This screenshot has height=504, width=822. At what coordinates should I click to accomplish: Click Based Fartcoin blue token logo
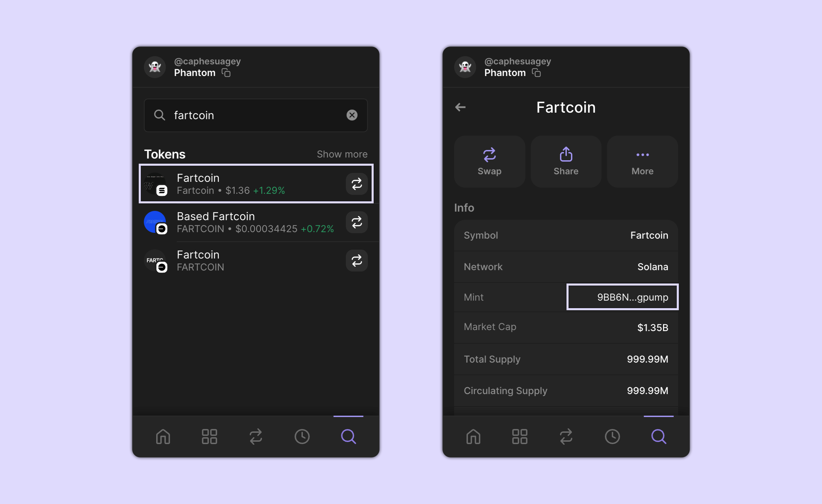click(155, 222)
